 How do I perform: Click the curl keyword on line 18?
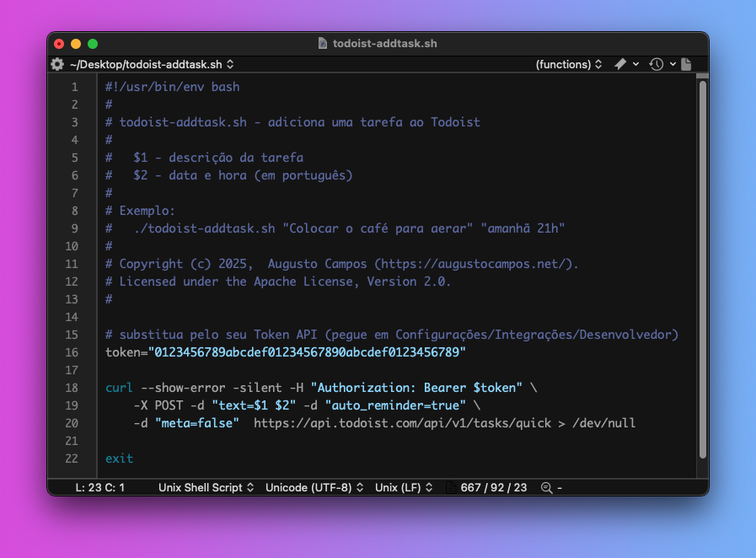[x=119, y=388]
